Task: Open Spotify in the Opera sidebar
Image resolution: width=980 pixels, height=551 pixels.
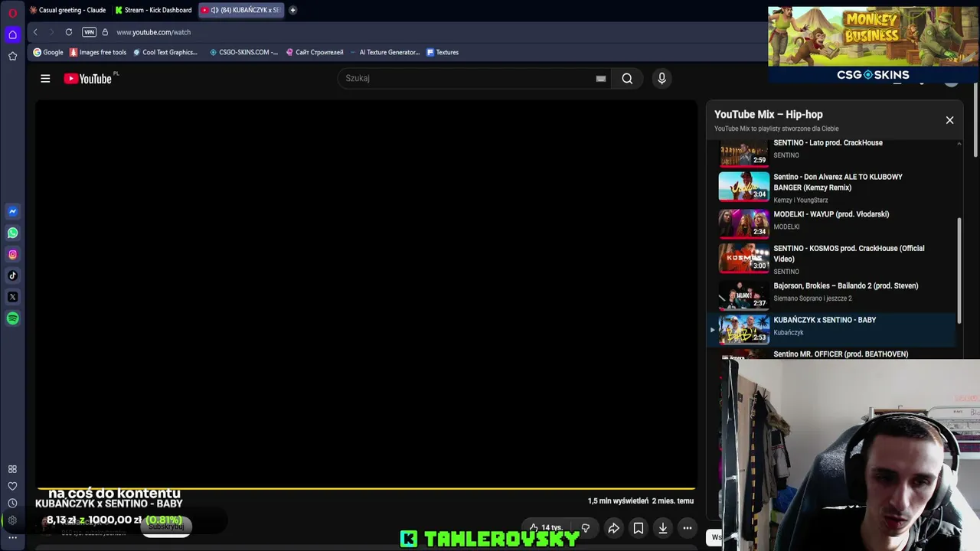Action: [x=12, y=318]
